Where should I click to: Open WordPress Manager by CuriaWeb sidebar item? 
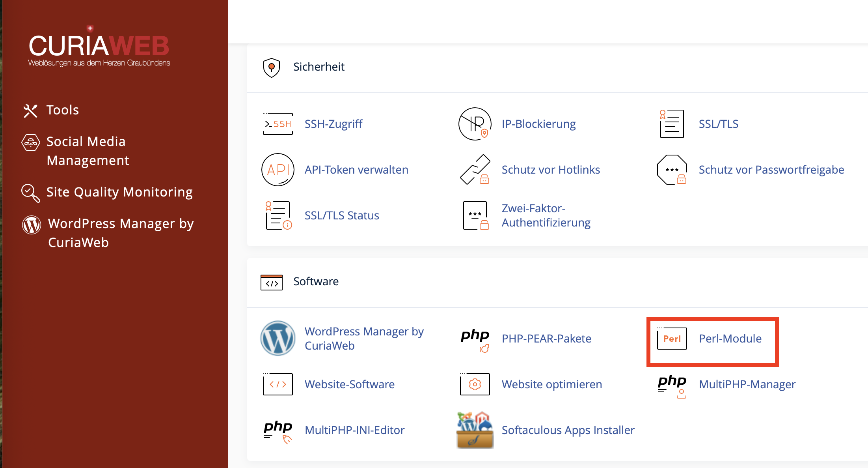[121, 233]
